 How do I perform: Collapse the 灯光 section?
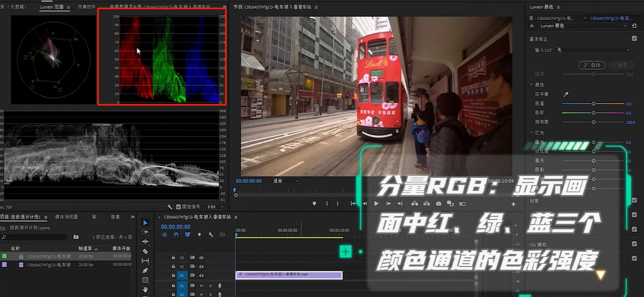click(531, 133)
